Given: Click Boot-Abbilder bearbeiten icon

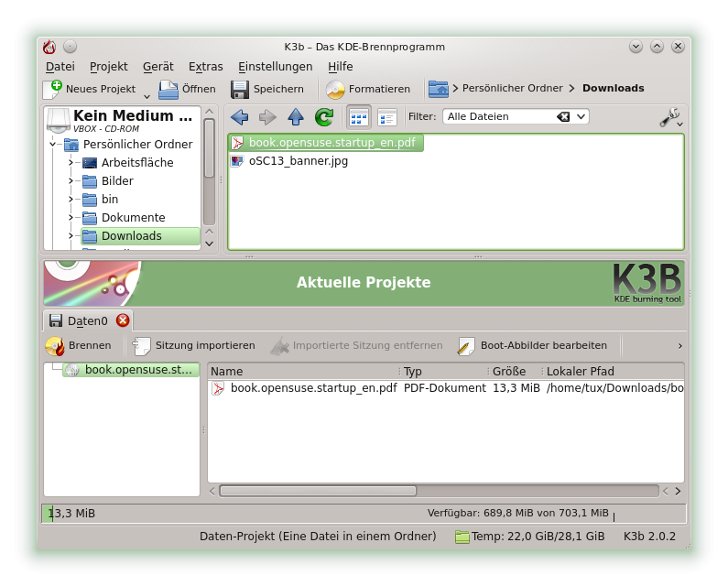Looking at the screenshot, I should pyautogui.click(x=467, y=346).
